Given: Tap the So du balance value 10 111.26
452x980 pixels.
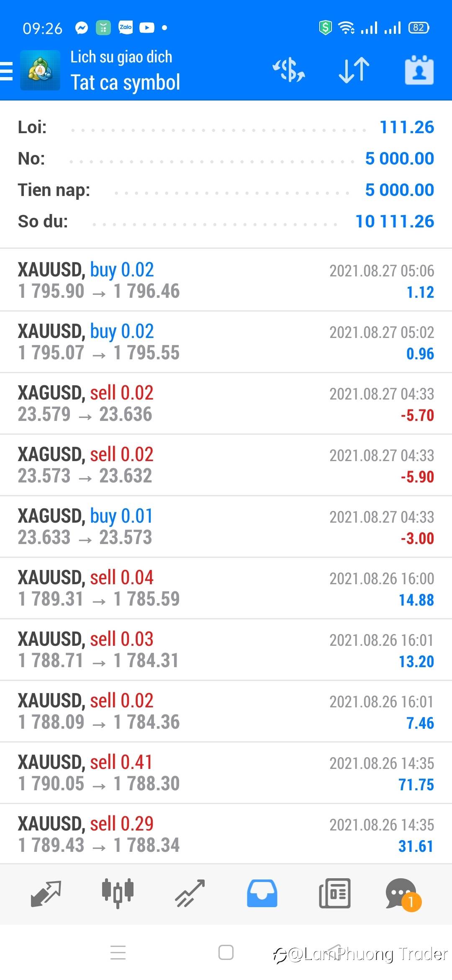Looking at the screenshot, I should click(394, 221).
